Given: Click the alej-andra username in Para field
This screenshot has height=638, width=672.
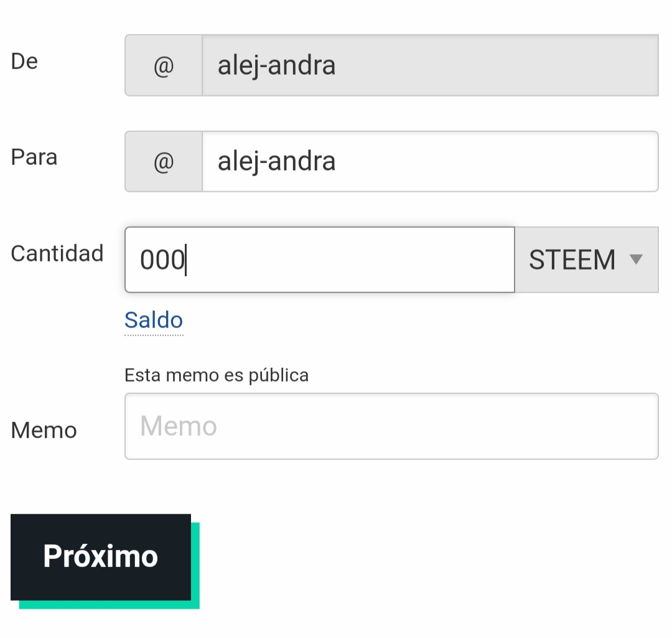Looking at the screenshot, I should click(x=276, y=162).
